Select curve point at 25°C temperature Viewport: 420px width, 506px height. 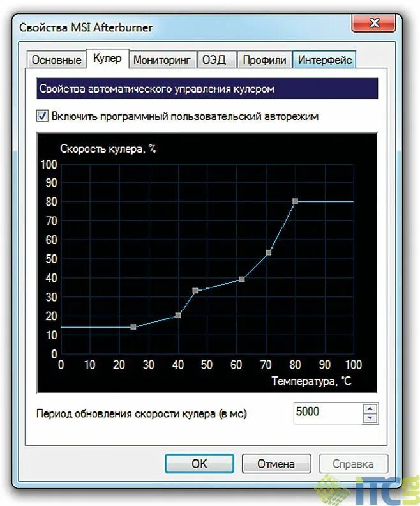click(x=133, y=327)
